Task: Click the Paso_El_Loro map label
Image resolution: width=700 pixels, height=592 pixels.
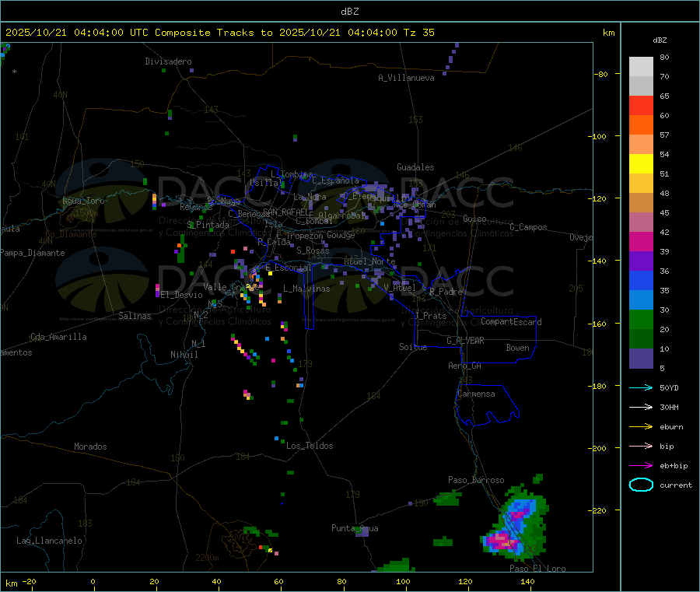Action: tap(537, 569)
